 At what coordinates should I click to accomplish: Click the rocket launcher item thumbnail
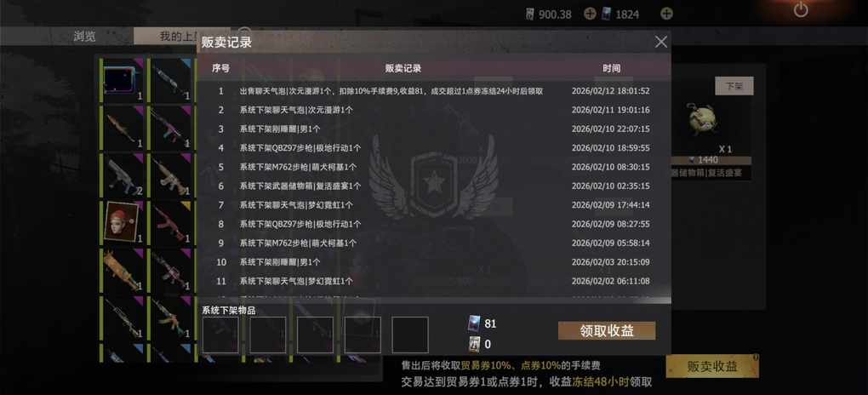point(121,269)
